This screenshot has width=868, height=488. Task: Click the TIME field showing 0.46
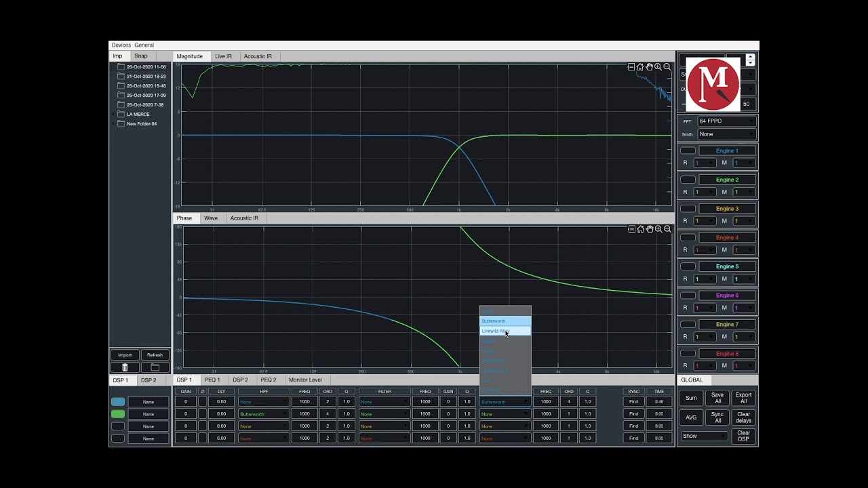point(659,401)
